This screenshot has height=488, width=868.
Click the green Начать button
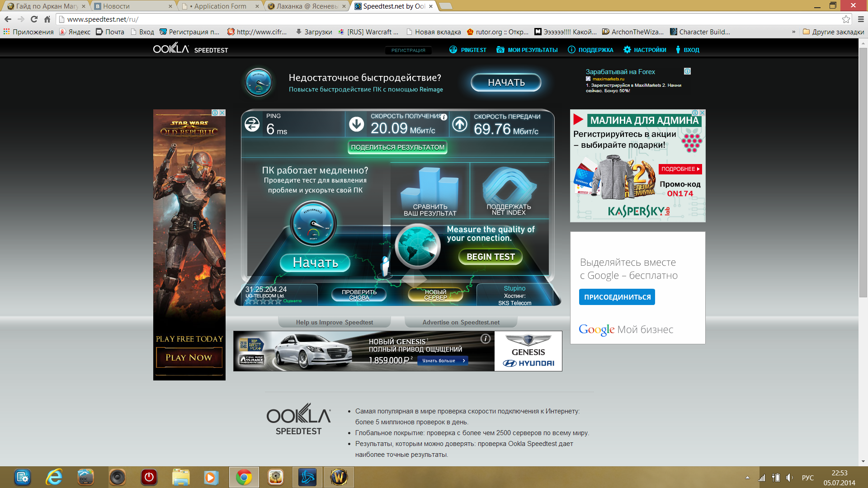pos(315,263)
